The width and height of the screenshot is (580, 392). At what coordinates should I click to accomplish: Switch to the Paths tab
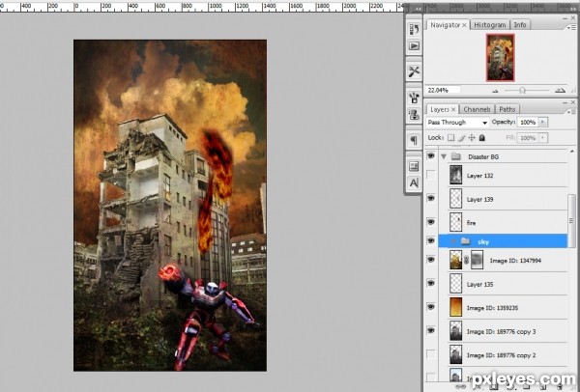507,109
